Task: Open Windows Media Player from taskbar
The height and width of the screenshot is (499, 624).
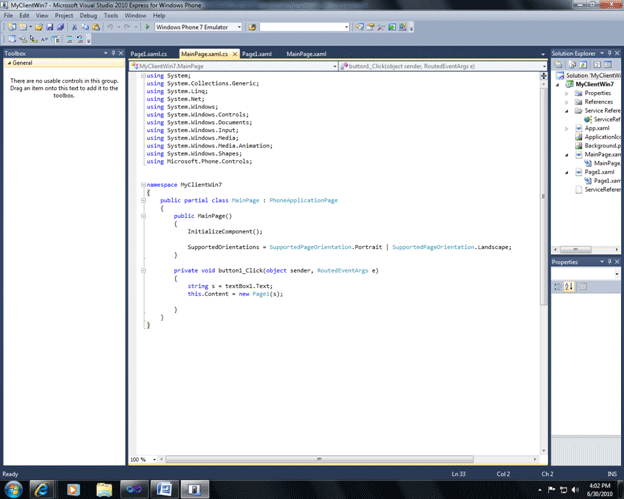Action: [x=74, y=487]
